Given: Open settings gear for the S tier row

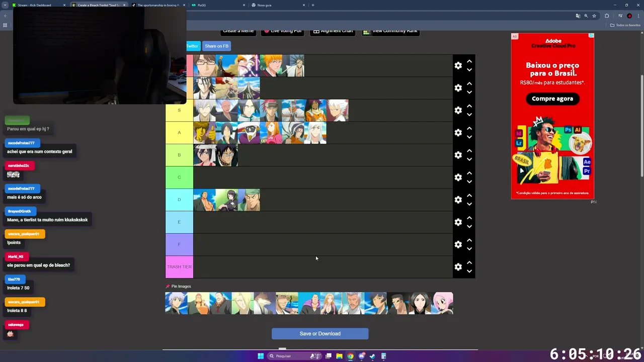Looking at the screenshot, I should point(458,110).
